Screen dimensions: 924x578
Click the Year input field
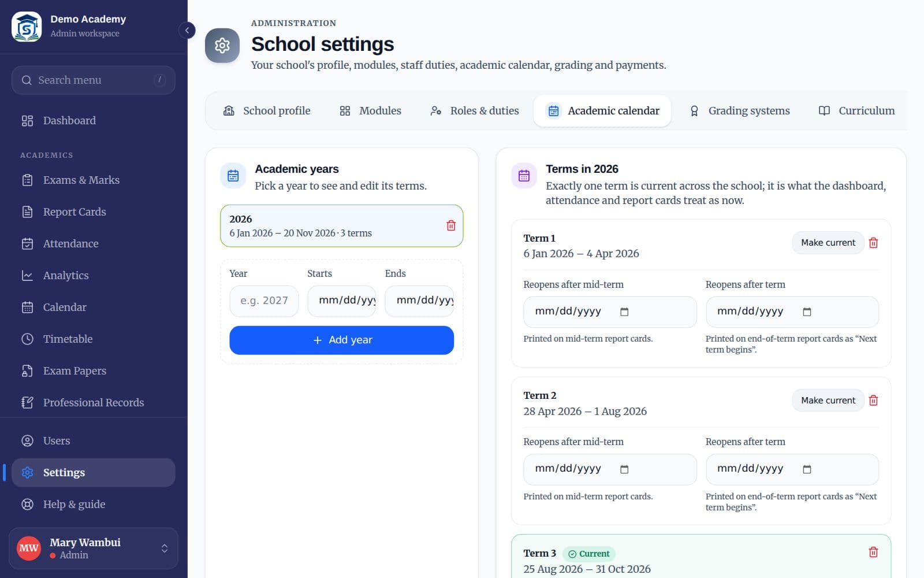(x=264, y=301)
